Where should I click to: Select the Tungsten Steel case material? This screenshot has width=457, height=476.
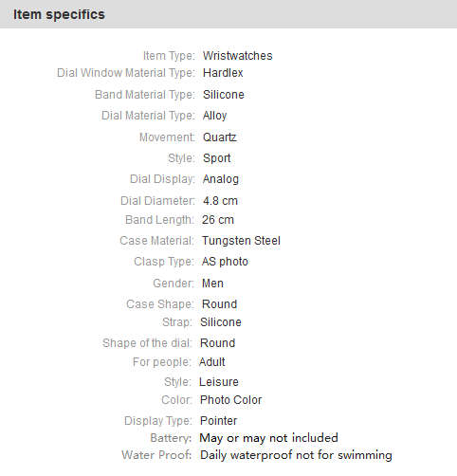(241, 241)
